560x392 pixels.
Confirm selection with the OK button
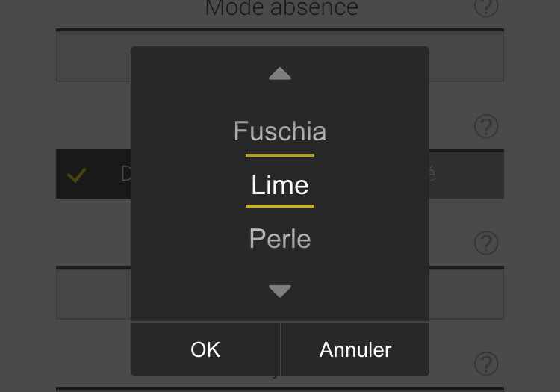coord(205,349)
